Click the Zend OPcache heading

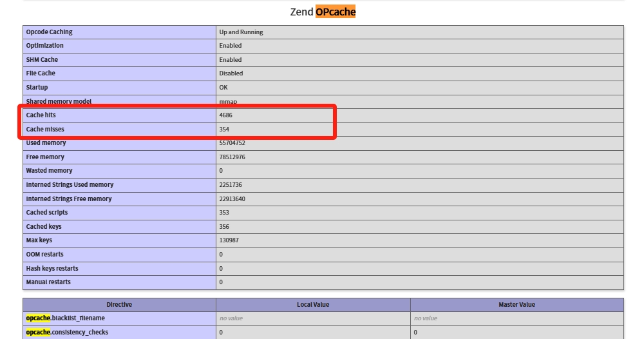[323, 12]
